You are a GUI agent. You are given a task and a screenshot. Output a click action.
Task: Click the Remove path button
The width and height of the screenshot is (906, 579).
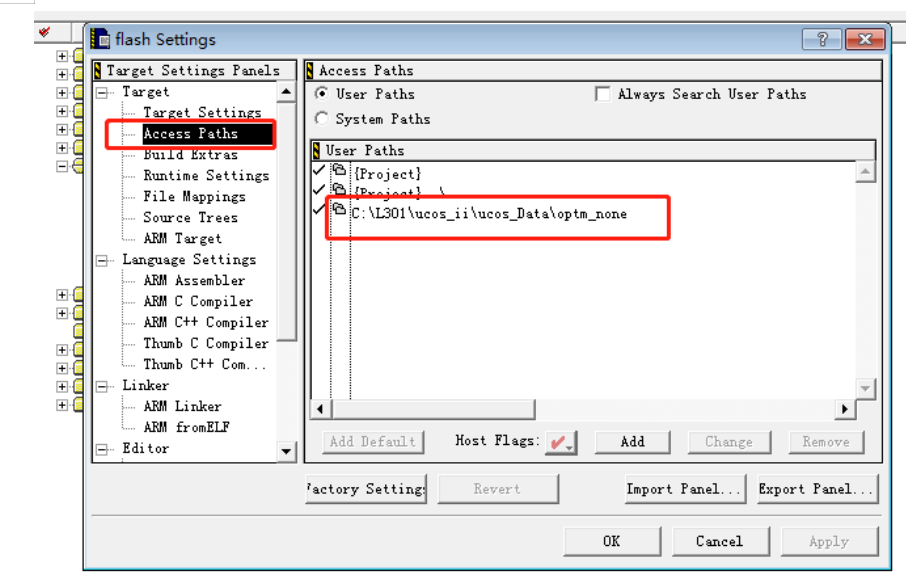[826, 442]
